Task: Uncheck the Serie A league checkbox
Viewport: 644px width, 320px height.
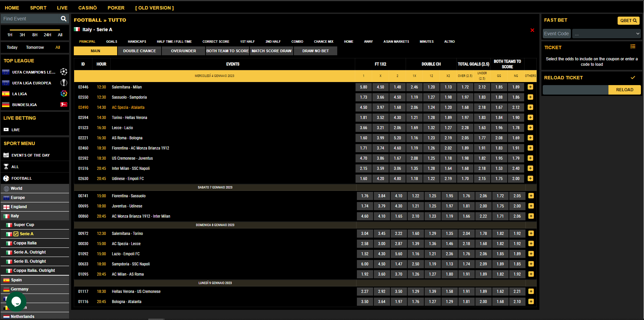Action: [x=16, y=234]
